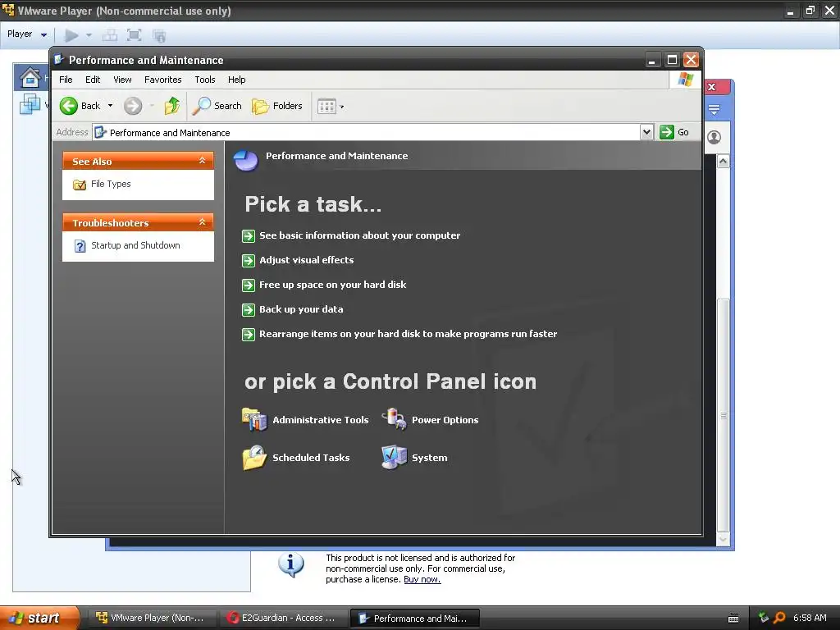Open System control panel icon
The width and height of the screenshot is (840, 630).
(x=394, y=457)
